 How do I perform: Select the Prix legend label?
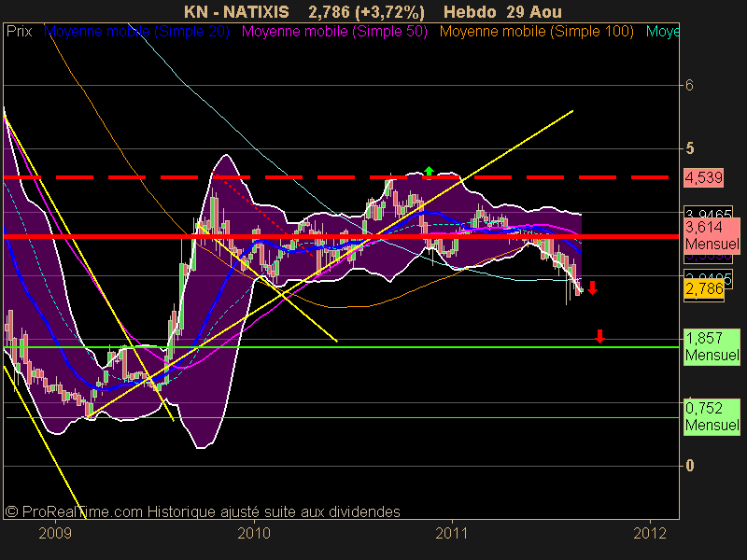[19, 32]
